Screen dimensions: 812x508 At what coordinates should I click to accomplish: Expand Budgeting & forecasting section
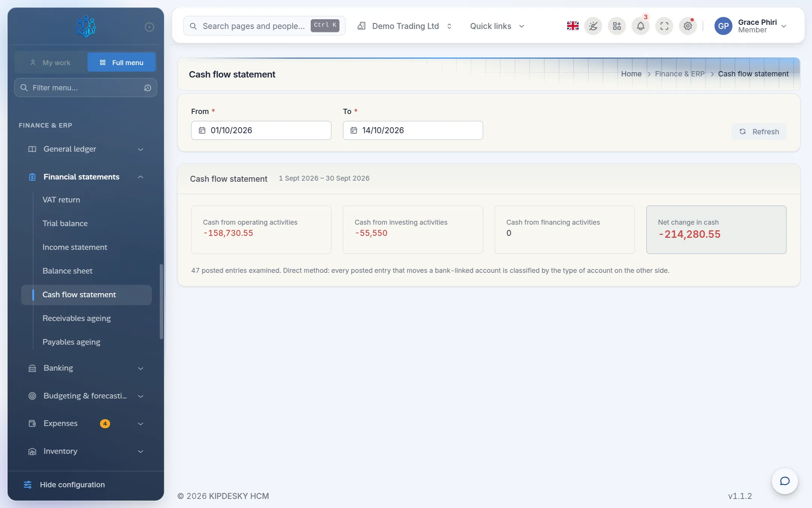point(86,396)
